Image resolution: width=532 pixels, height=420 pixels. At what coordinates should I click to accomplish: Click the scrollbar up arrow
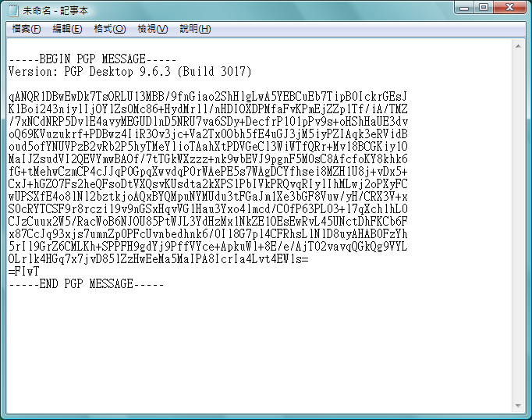tap(518, 46)
